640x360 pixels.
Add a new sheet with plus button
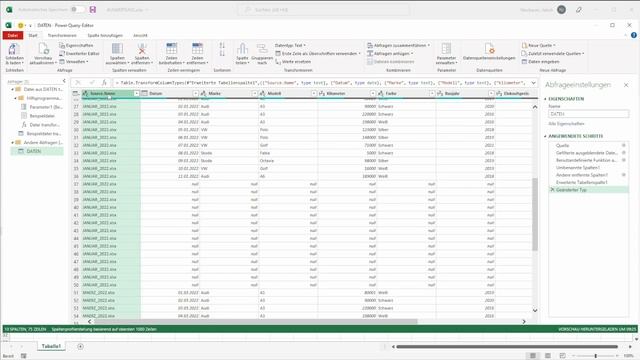[x=80, y=347]
